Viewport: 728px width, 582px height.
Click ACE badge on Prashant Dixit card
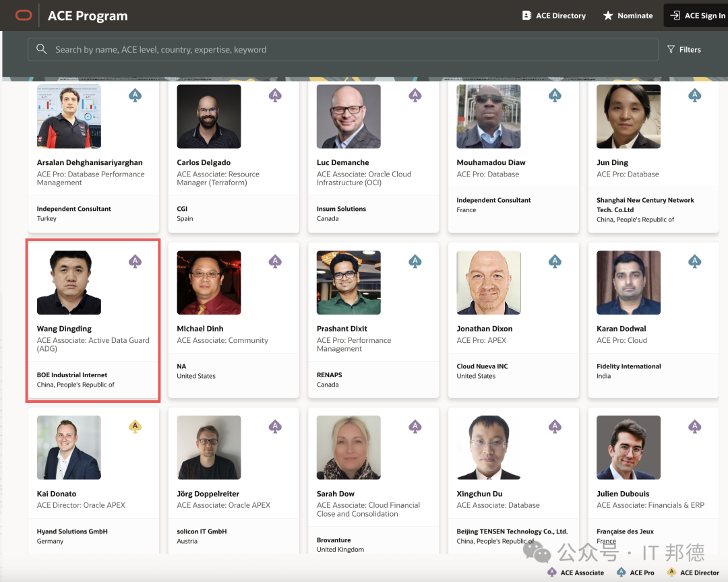tap(415, 261)
